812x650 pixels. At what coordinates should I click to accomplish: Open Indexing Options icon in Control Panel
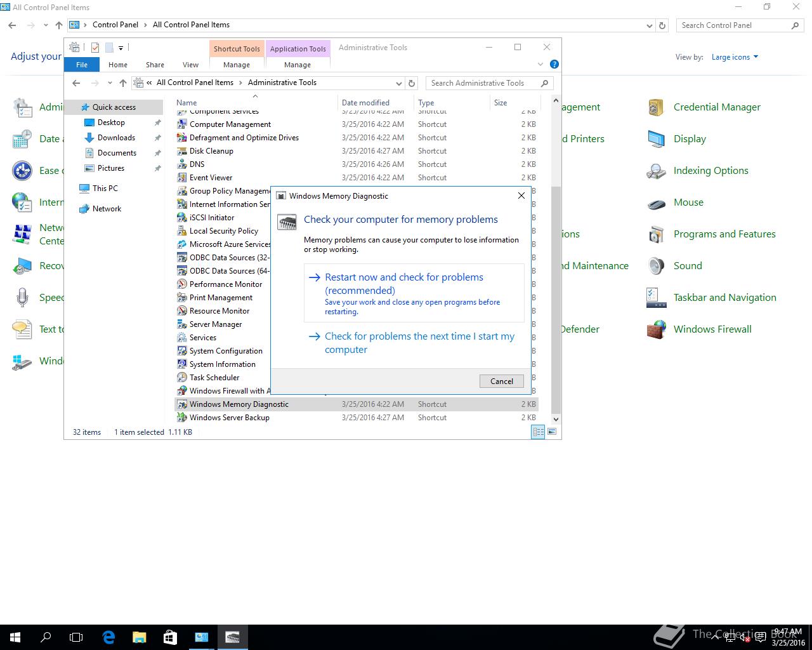(x=656, y=171)
